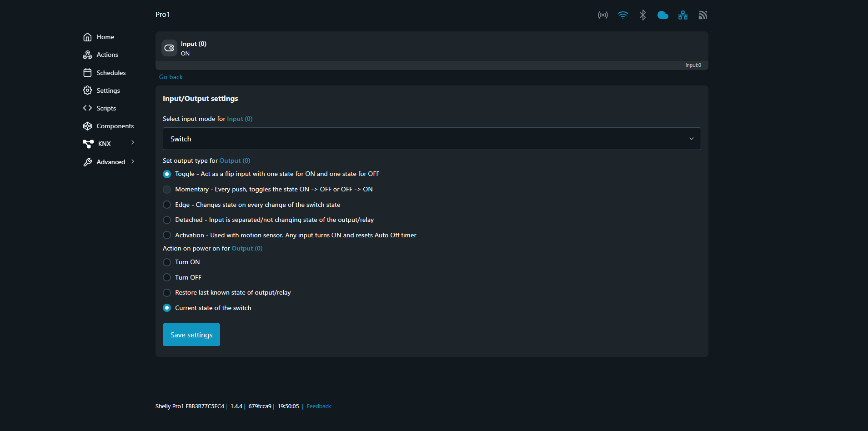Click the Wi-Fi status icon
The image size is (868, 431).
(x=622, y=15)
